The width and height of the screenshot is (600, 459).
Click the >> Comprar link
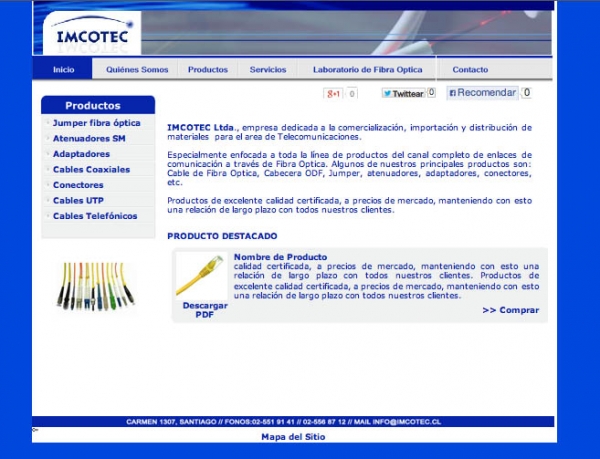[510, 310]
